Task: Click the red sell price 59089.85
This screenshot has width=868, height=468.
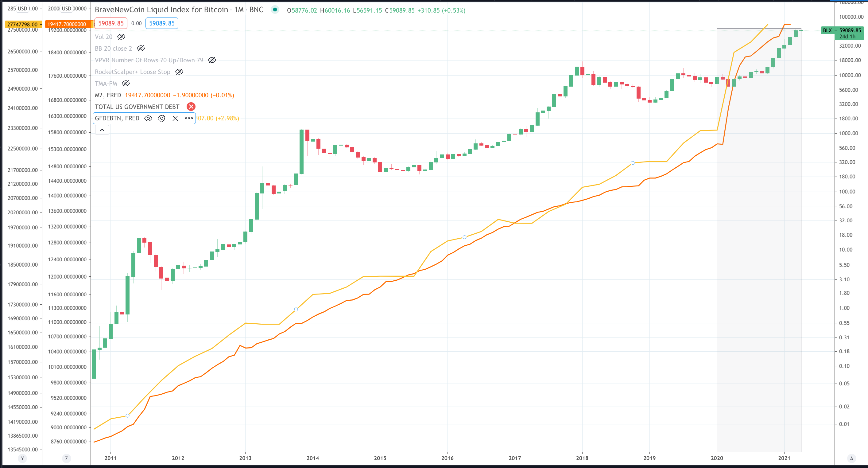Action: coord(111,23)
